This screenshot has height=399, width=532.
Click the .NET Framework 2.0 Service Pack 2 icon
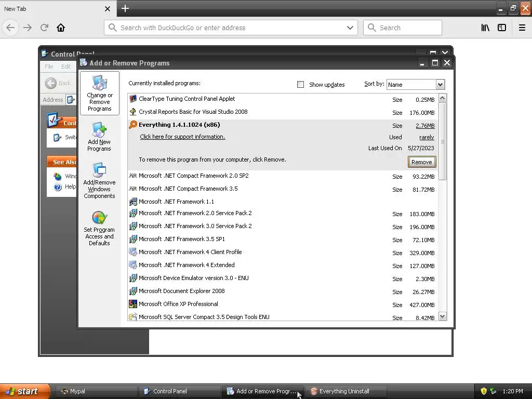click(133, 214)
